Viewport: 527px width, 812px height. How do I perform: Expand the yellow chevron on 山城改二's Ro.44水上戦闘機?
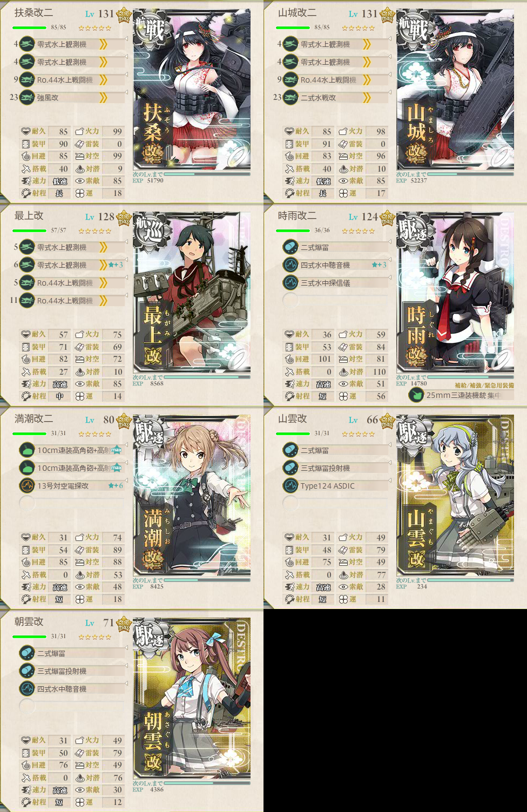[367, 80]
